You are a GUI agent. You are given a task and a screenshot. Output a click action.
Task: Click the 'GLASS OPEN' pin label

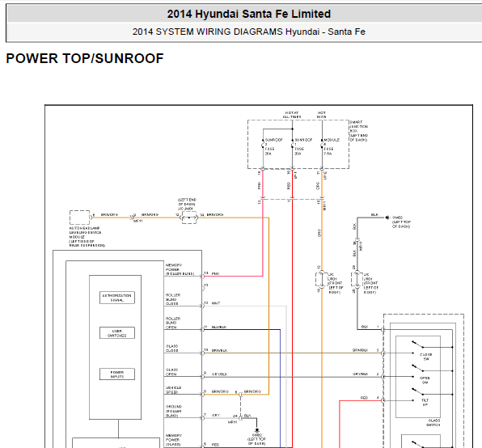pos(171,372)
